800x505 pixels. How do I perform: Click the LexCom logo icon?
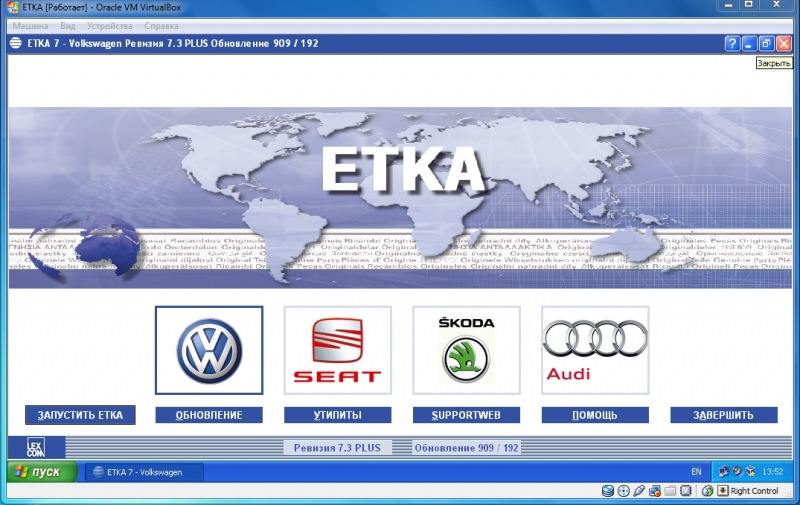click(36, 447)
